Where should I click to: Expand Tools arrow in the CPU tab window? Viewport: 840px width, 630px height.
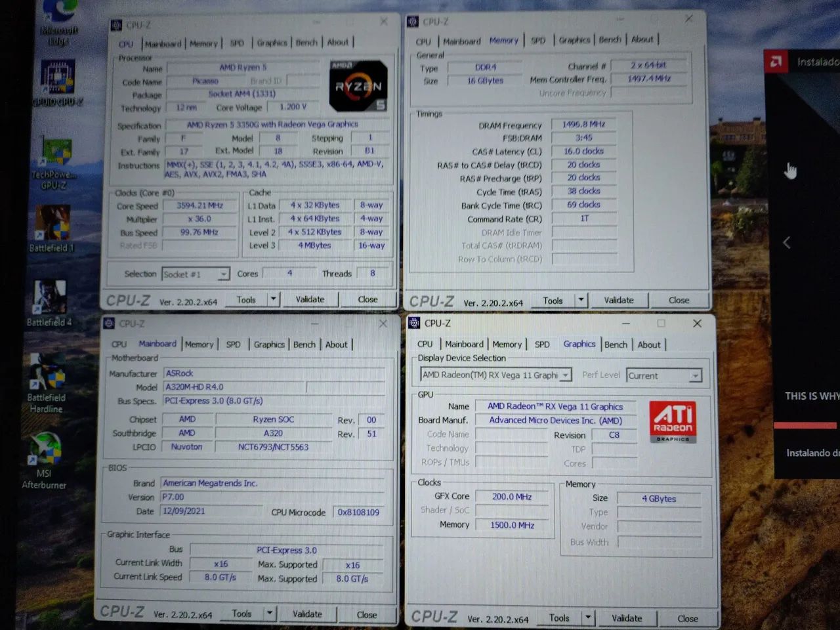pyautogui.click(x=273, y=299)
